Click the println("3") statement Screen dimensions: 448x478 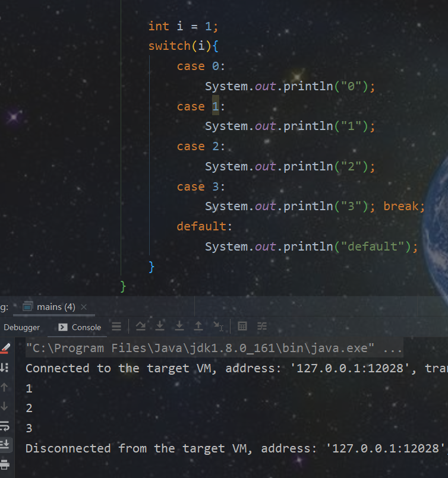point(290,207)
